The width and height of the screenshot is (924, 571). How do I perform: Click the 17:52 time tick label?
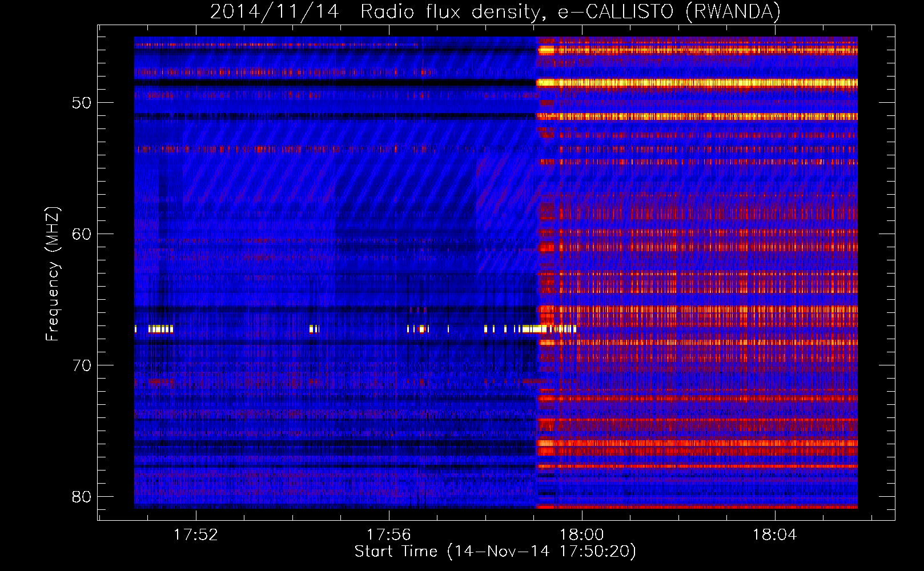click(x=196, y=535)
